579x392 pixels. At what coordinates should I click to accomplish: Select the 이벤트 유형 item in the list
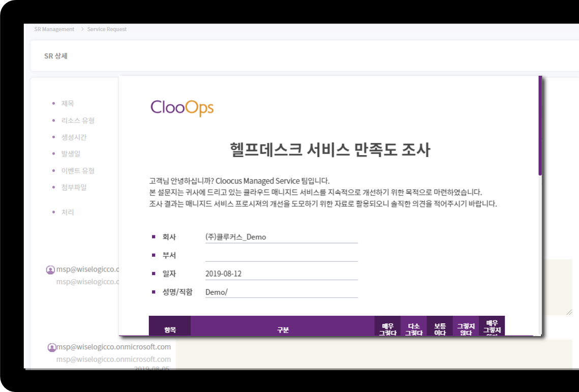(x=78, y=171)
